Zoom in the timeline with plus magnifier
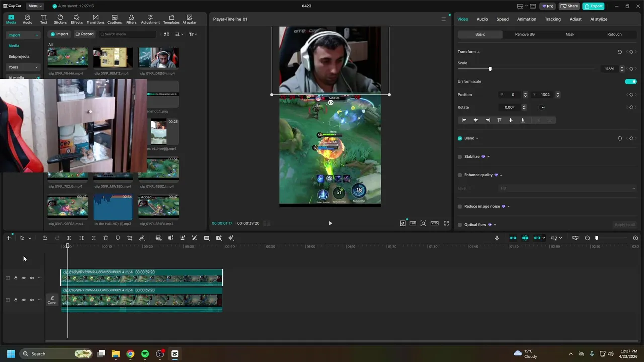Viewport: 644px width, 362px height. coord(635,238)
